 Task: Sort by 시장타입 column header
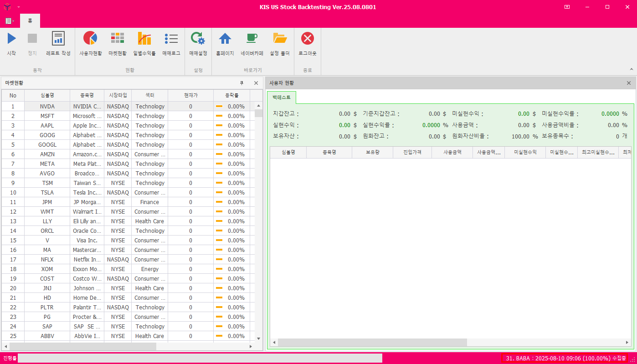coord(118,95)
